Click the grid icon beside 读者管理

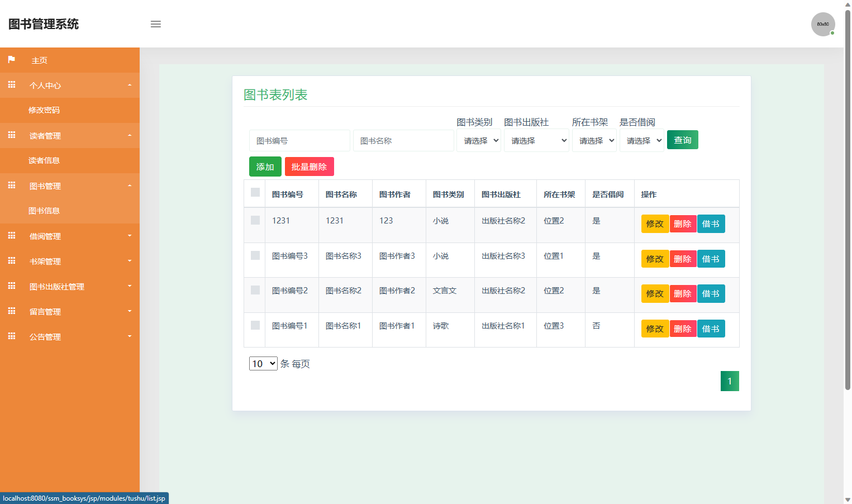tap(11, 135)
